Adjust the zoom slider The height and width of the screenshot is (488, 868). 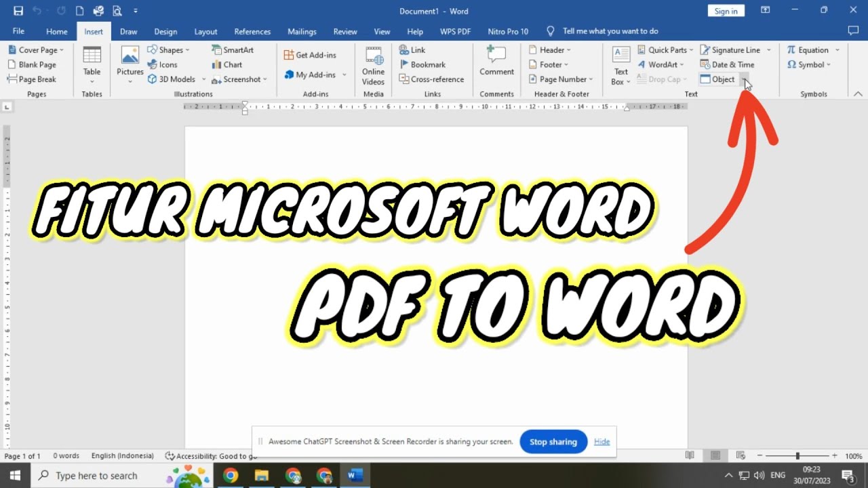(x=797, y=456)
